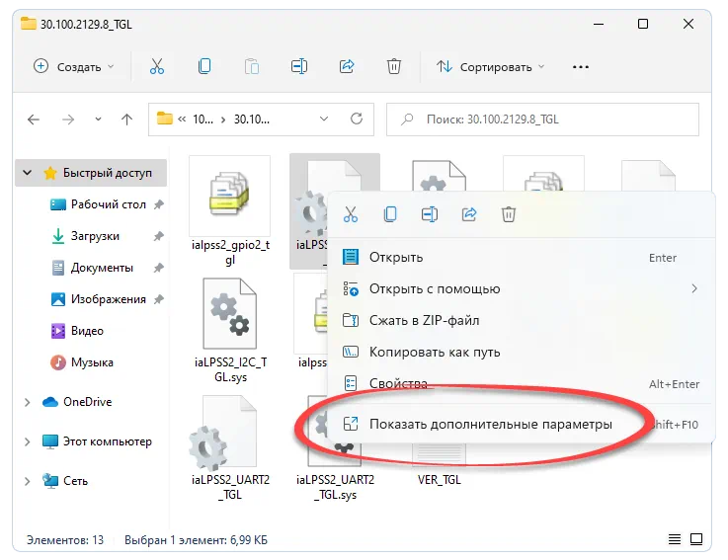Click Copy icon in the context menu
728x560 pixels.
[390, 214]
